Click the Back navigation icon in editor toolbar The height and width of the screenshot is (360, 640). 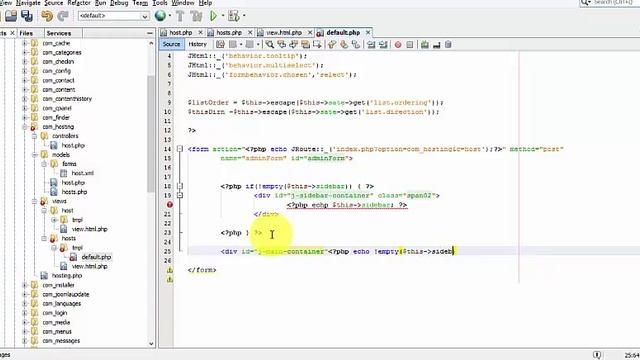(x=233, y=44)
